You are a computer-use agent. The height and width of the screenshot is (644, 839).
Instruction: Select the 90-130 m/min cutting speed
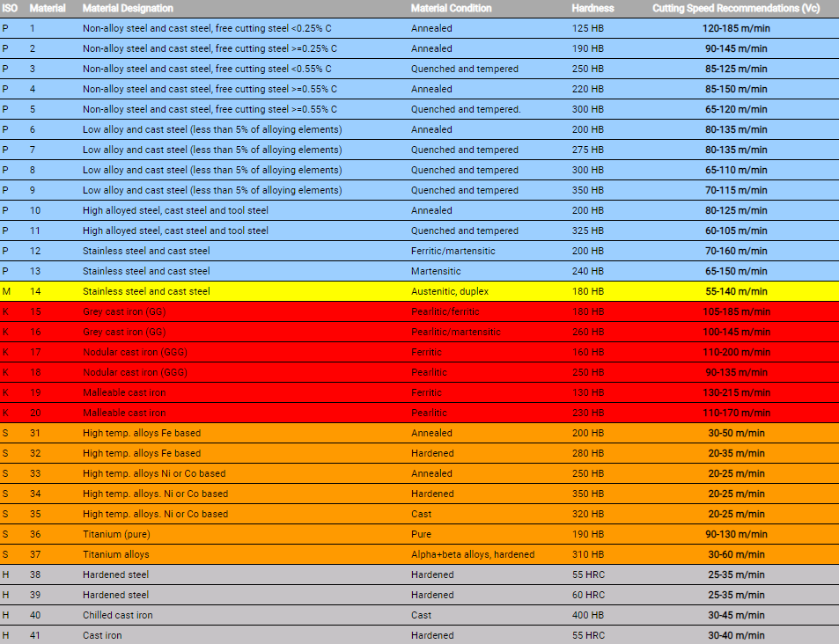pyautogui.click(x=736, y=534)
